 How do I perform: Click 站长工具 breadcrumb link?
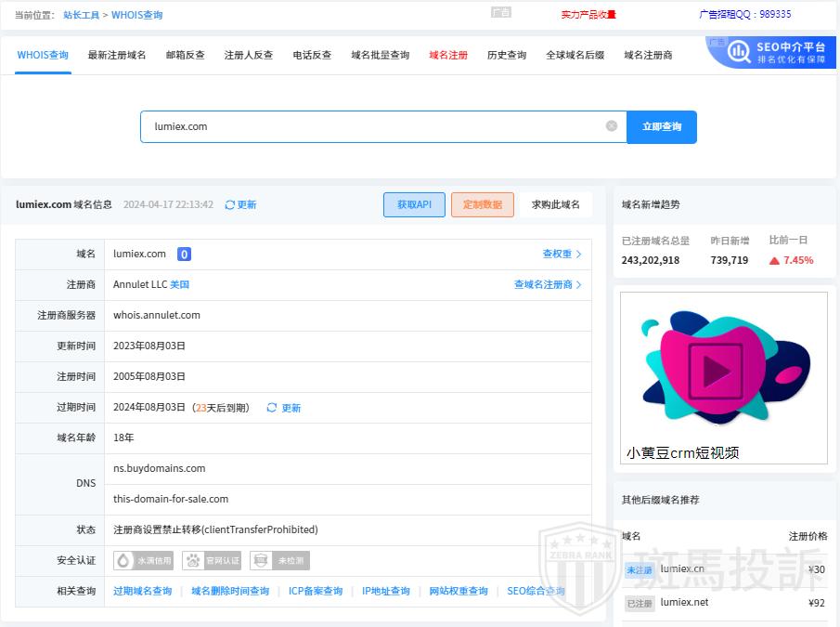(81, 15)
